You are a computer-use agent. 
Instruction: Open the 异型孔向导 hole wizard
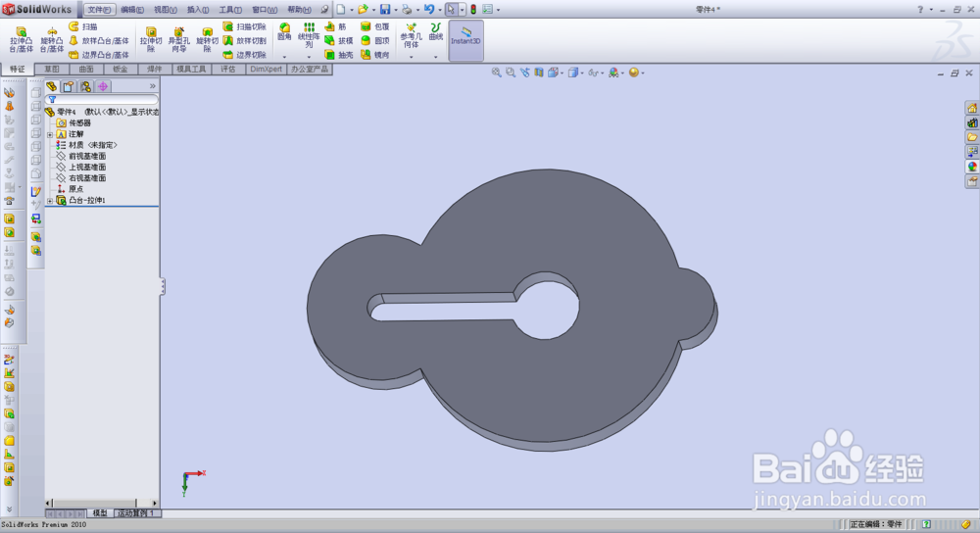pyautogui.click(x=178, y=39)
